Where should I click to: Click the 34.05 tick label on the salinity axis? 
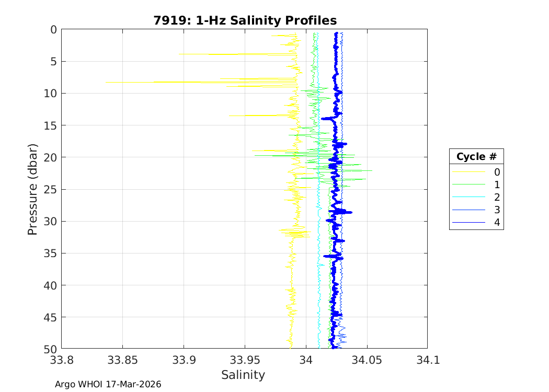367,360
